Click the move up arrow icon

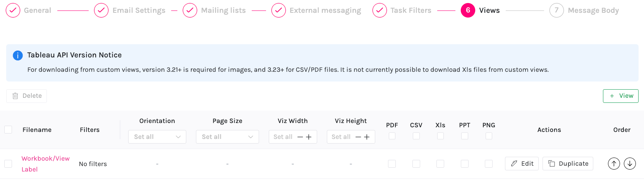point(614,164)
